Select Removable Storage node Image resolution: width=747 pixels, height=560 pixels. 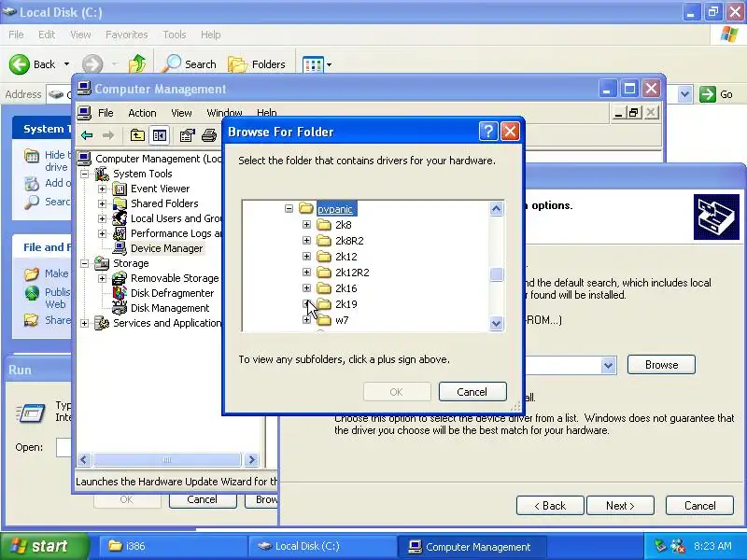(175, 278)
